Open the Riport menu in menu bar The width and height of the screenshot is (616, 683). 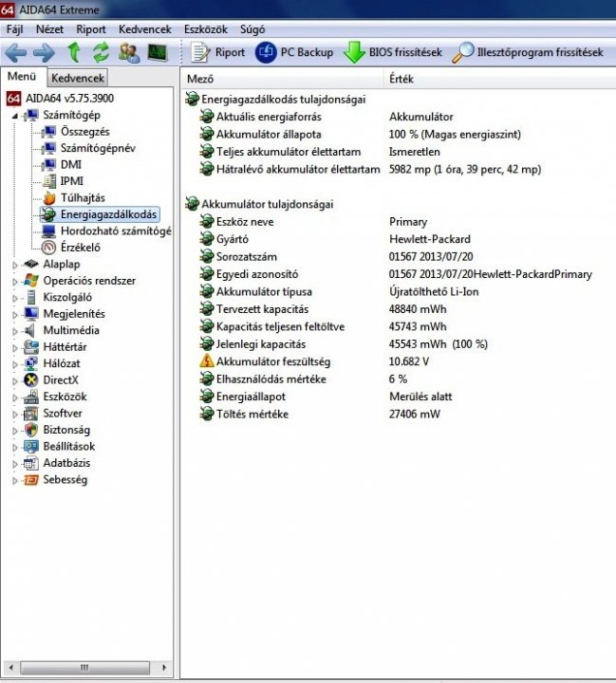coord(91,29)
